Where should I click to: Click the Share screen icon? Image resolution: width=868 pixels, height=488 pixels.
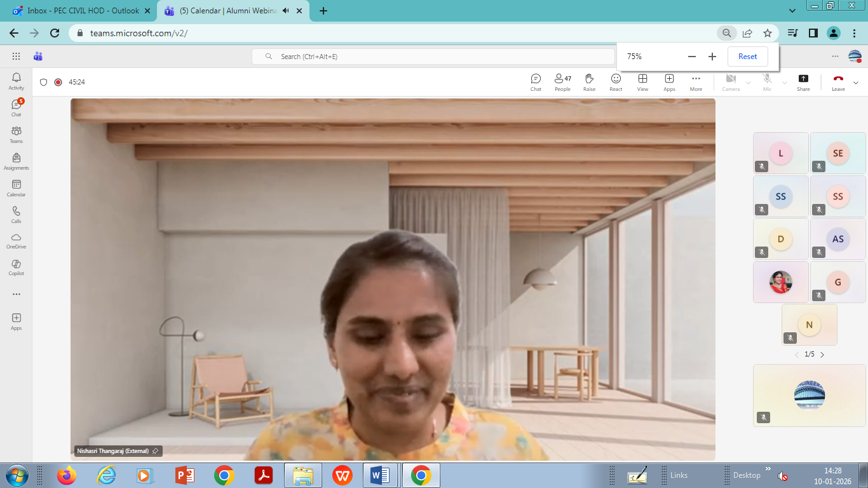pyautogui.click(x=803, y=81)
